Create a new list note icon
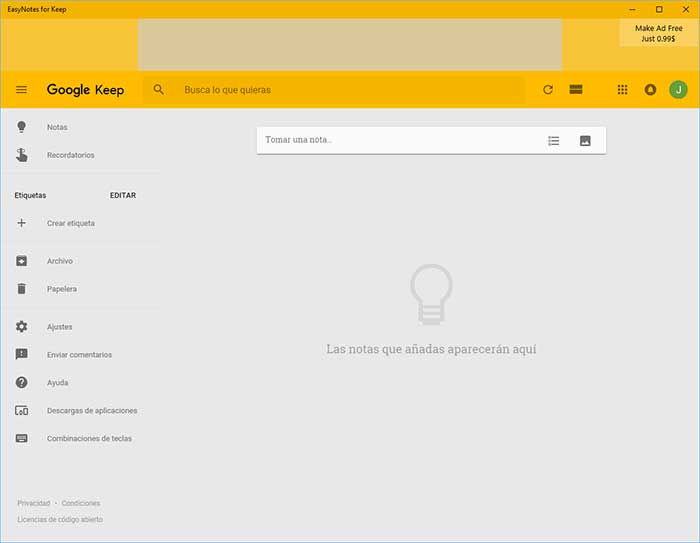This screenshot has height=543, width=700. point(554,141)
